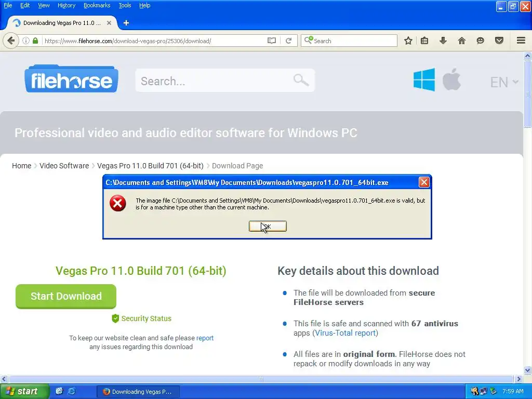This screenshot has height=399, width=532.
Task: Reload the page with the refresh icon
Action: pos(289,41)
